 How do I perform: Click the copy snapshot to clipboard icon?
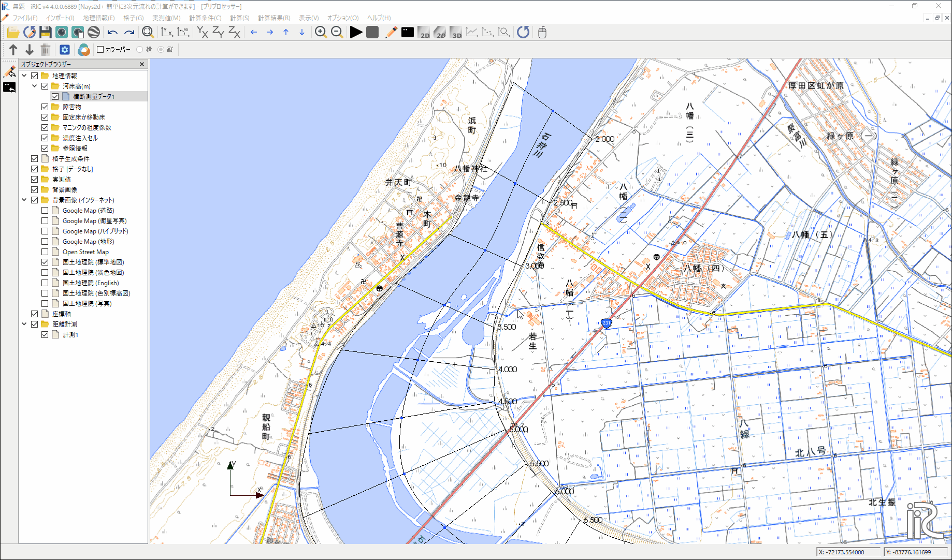click(78, 32)
